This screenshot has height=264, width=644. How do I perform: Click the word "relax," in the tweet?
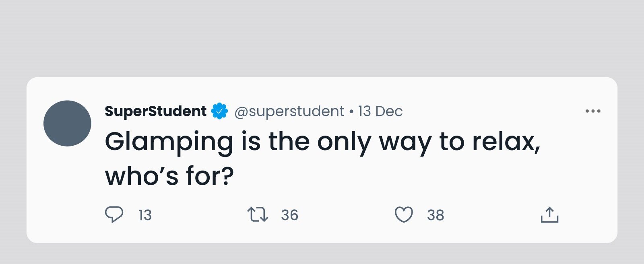coord(506,142)
